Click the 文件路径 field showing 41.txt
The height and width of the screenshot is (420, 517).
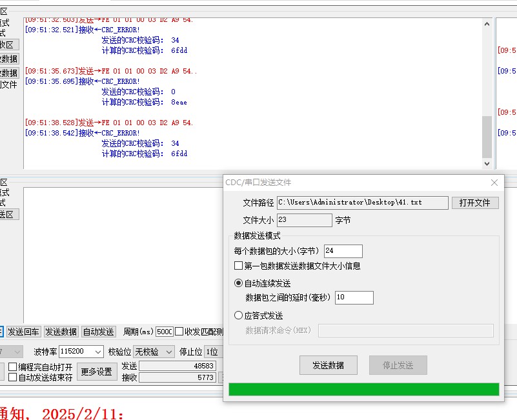coord(362,203)
